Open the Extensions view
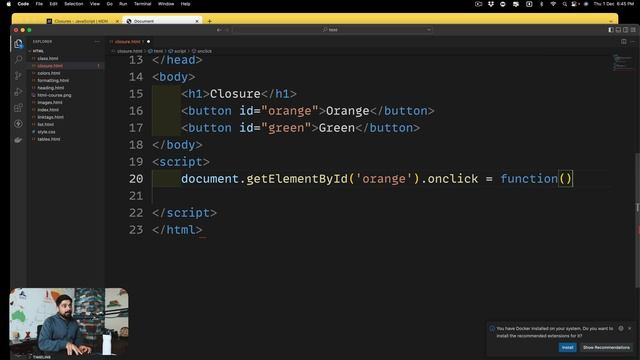Viewport: 640px width, 360px height. point(18,108)
